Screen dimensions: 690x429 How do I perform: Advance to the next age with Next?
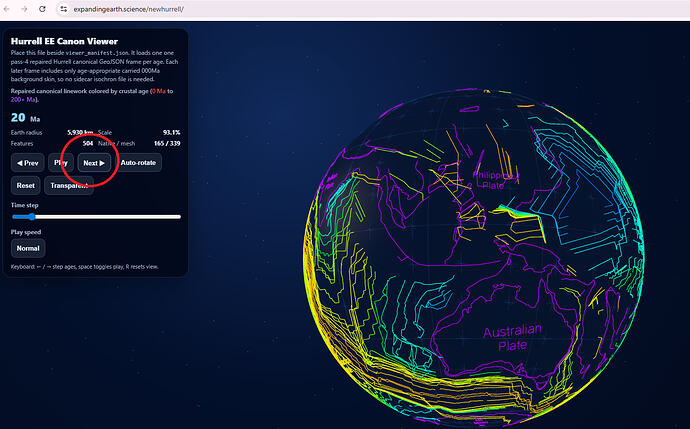click(94, 163)
